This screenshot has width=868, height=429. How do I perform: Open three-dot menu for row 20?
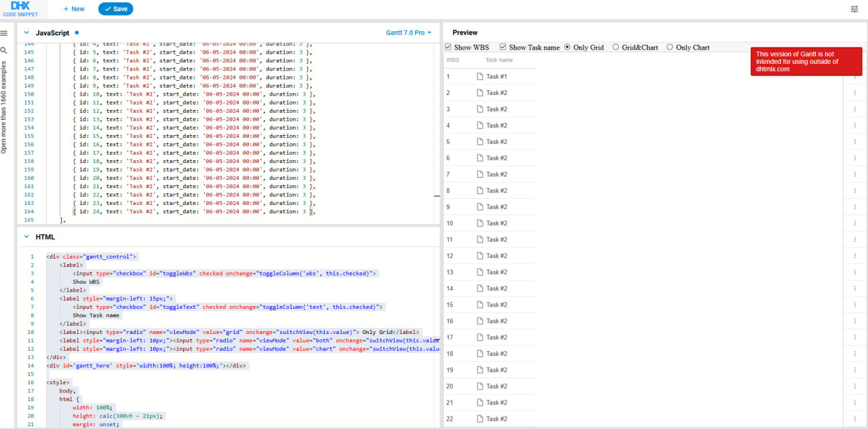854,386
